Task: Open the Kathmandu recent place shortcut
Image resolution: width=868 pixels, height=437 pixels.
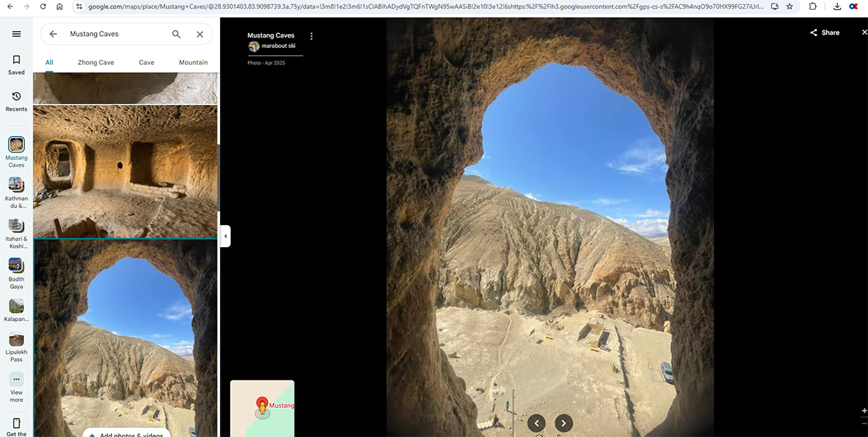Action: [x=16, y=193]
